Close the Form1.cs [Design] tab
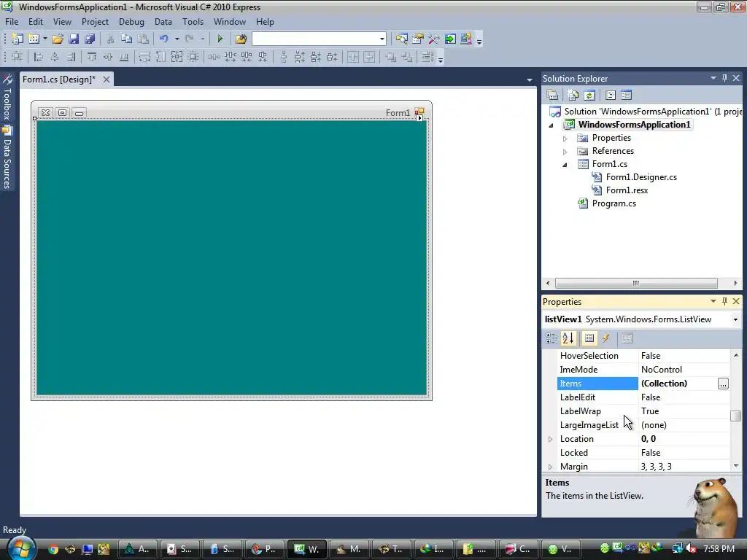The image size is (747, 560). point(107,79)
